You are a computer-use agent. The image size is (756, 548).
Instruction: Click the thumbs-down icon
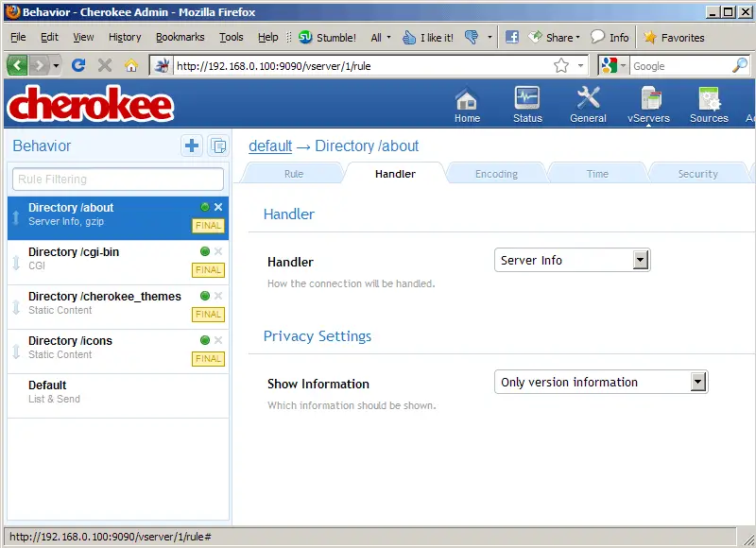[x=472, y=37]
